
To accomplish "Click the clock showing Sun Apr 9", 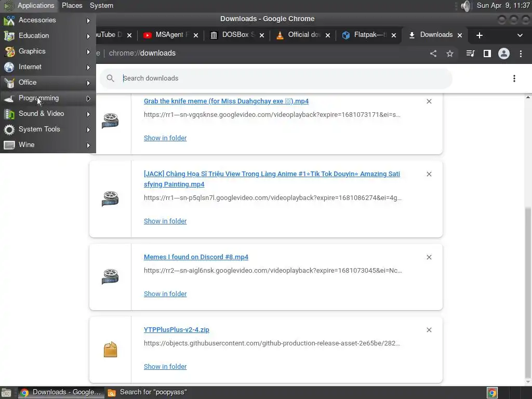I will pyautogui.click(x=503, y=5).
